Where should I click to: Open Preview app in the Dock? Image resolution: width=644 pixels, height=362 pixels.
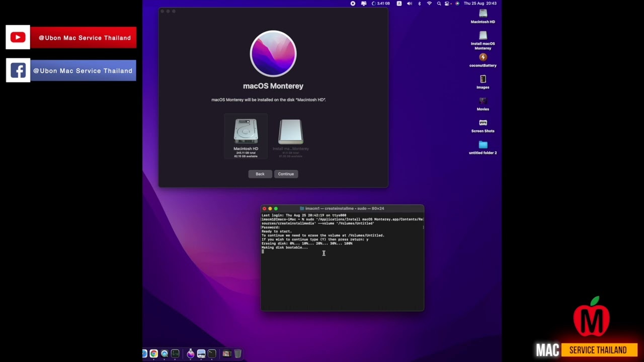pyautogui.click(x=201, y=353)
